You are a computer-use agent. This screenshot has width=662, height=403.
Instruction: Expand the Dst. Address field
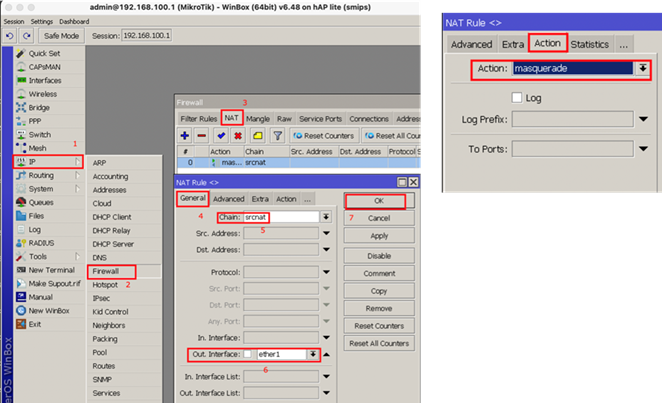point(326,249)
